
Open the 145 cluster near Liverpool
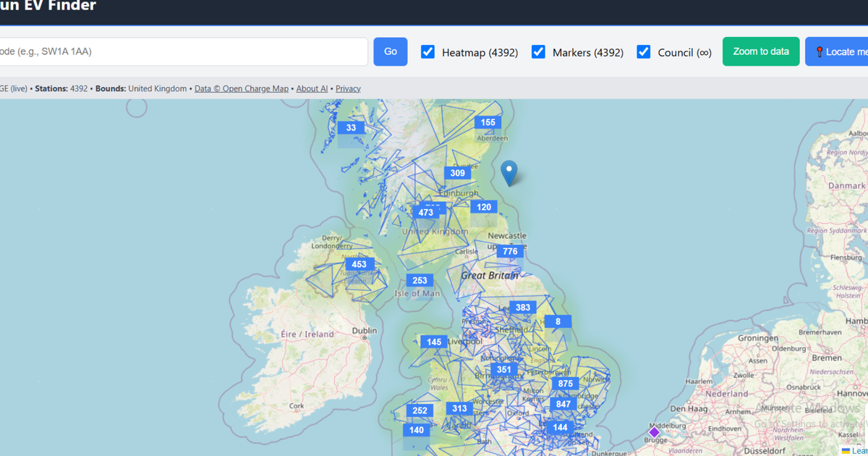pyautogui.click(x=433, y=342)
